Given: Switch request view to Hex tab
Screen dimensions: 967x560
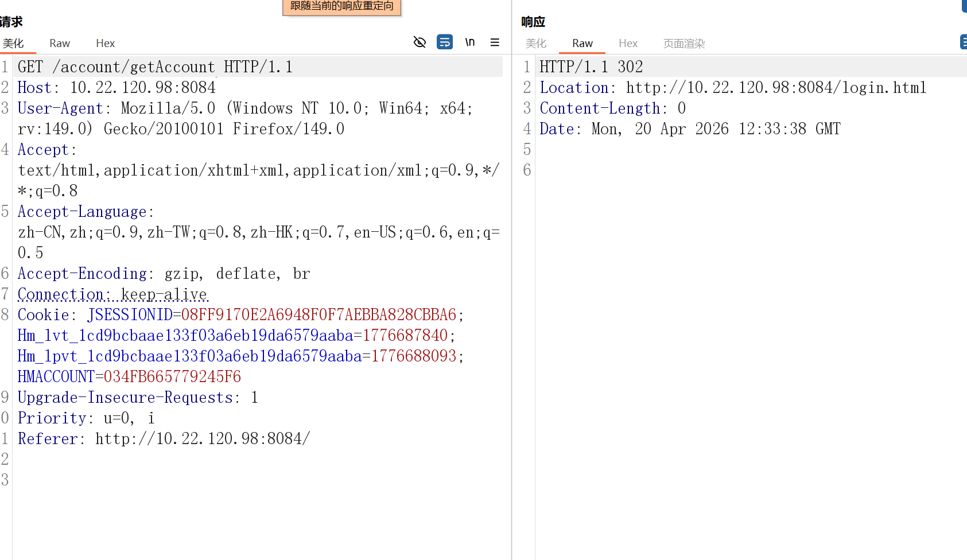Looking at the screenshot, I should pos(106,44).
